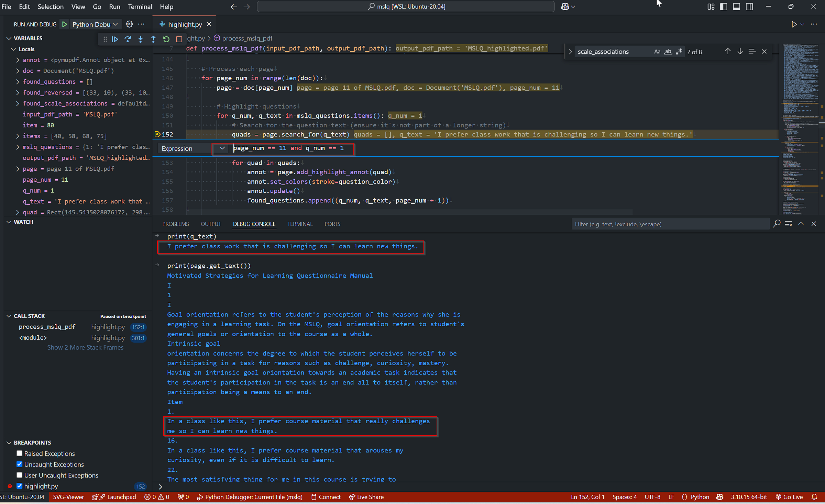Expand the annot variable
825x504 pixels.
click(x=18, y=60)
